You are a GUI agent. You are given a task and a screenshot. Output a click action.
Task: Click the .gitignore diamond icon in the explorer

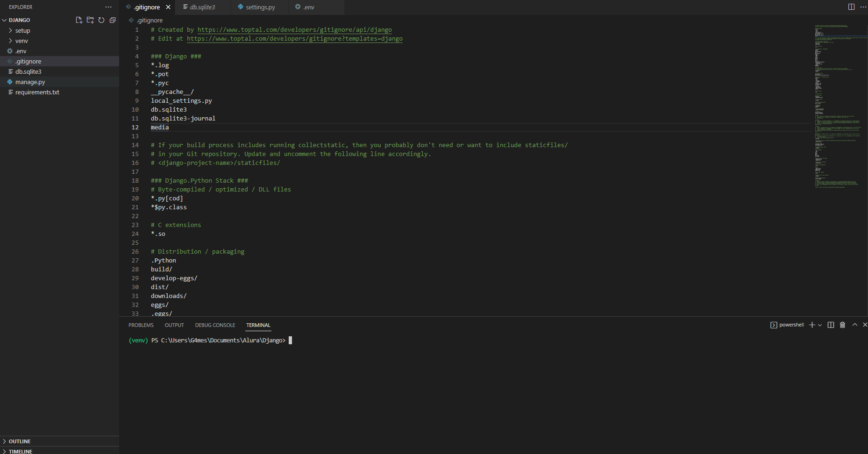pyautogui.click(x=10, y=61)
